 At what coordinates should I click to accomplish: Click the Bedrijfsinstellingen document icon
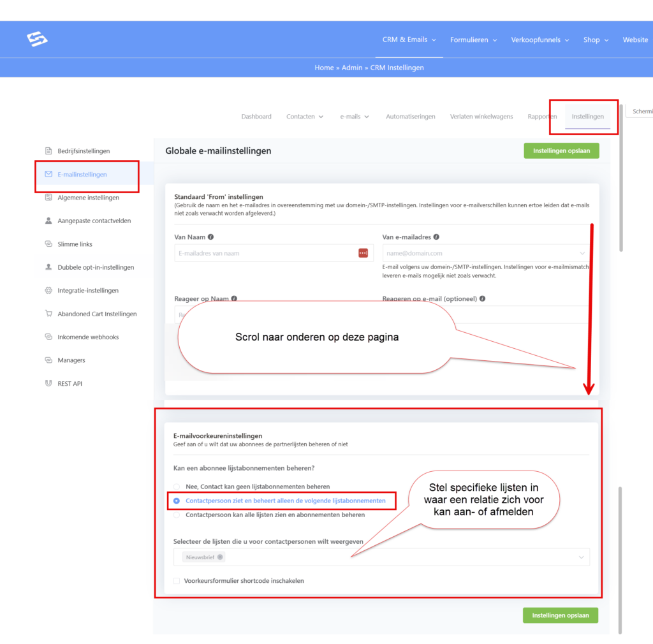click(x=48, y=151)
